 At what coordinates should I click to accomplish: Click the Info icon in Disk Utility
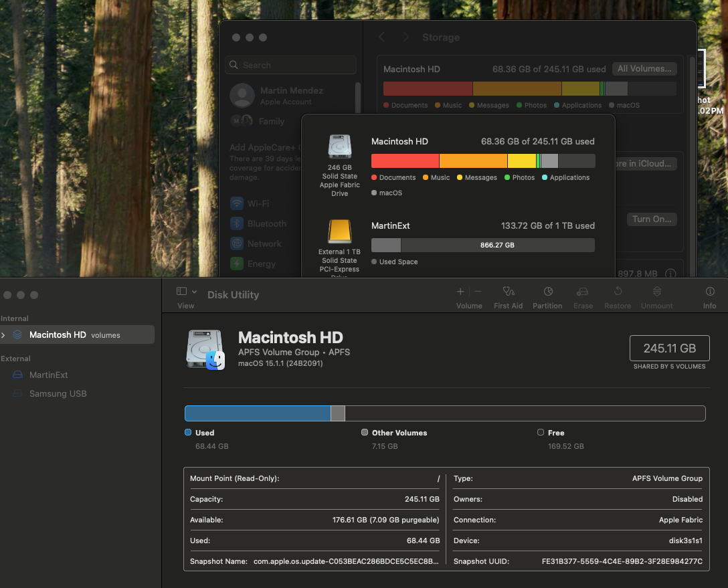point(709,292)
